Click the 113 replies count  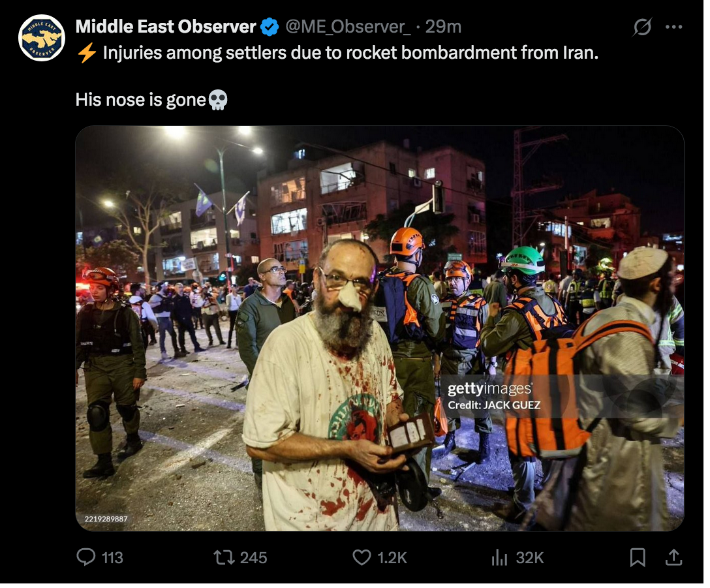pos(112,557)
